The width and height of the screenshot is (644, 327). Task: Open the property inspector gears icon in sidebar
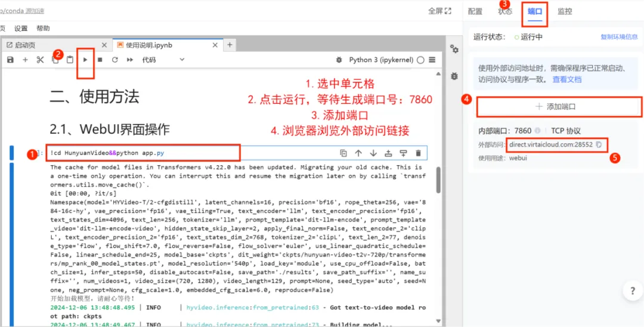[454, 50]
